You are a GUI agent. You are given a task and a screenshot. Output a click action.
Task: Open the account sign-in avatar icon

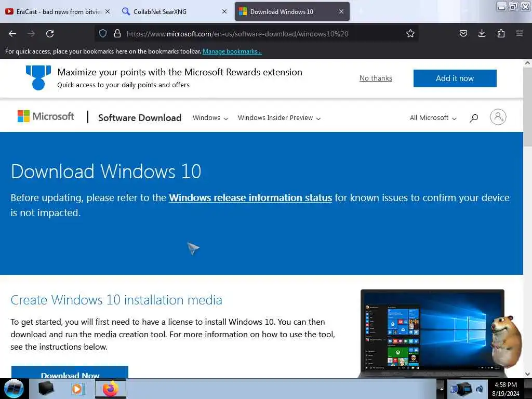click(498, 117)
